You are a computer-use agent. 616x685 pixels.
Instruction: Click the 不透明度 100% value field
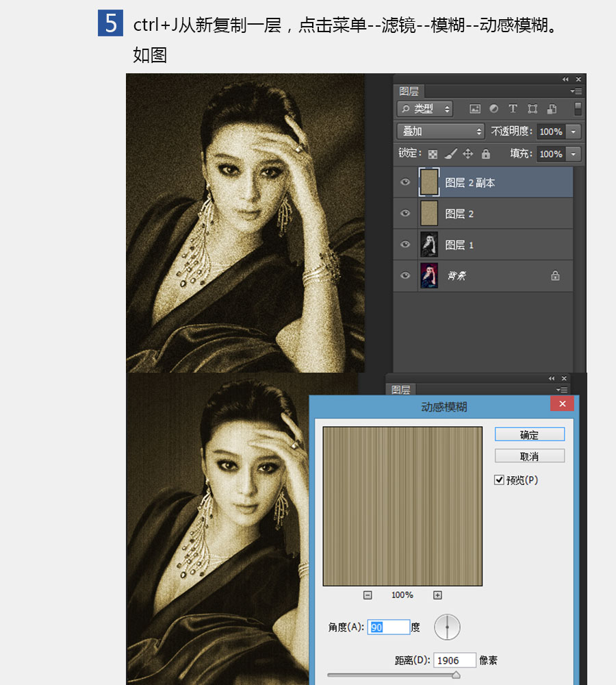(552, 132)
